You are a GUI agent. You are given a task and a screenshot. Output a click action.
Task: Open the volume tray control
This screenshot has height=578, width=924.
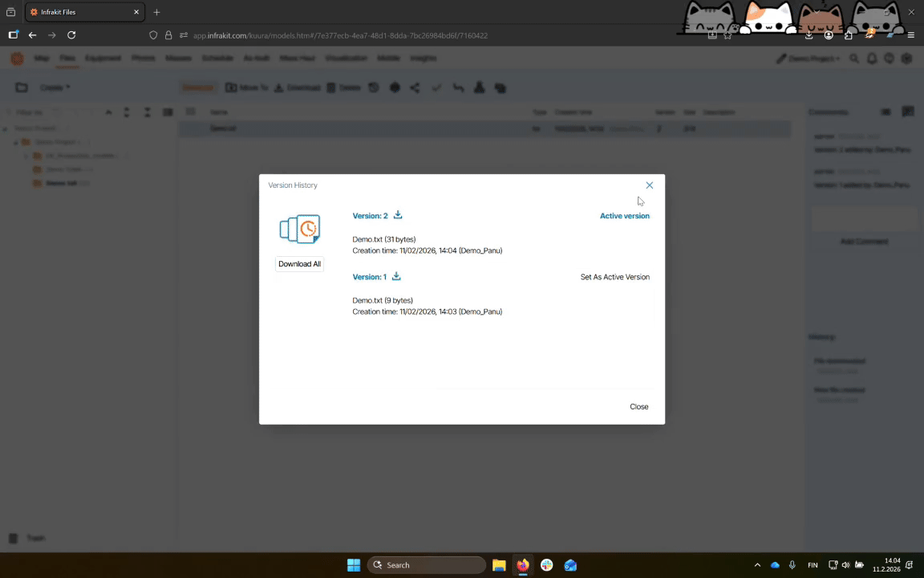coord(845,565)
